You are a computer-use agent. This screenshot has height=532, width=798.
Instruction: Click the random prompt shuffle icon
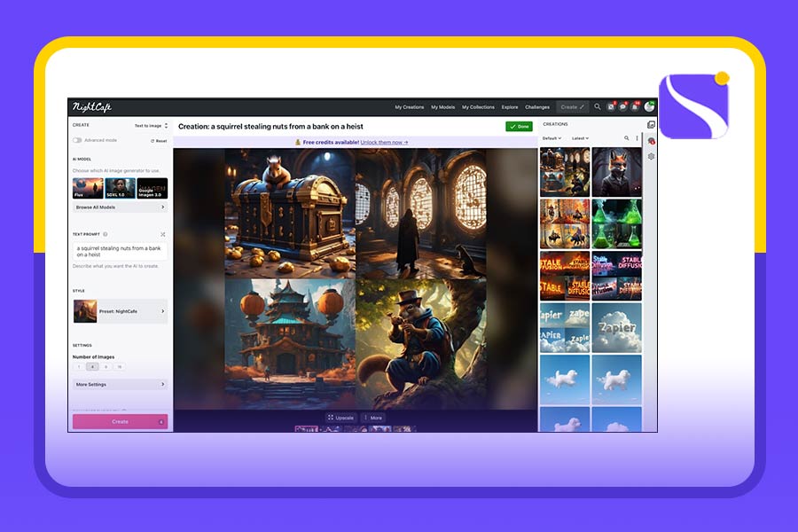[x=163, y=234]
